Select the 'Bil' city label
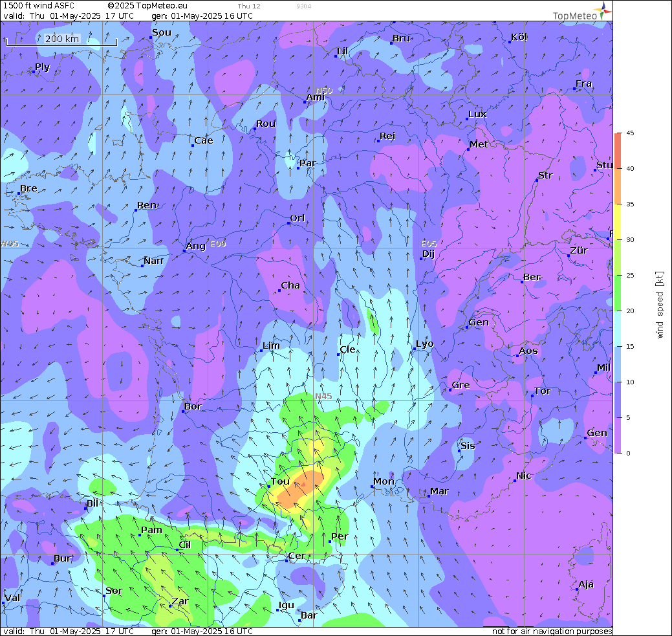 [92, 503]
